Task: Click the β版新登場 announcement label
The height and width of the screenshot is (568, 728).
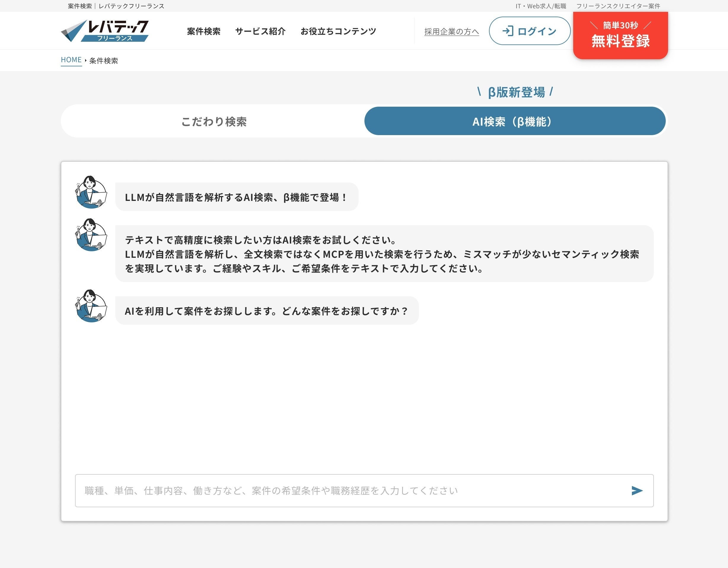Action: (x=516, y=92)
